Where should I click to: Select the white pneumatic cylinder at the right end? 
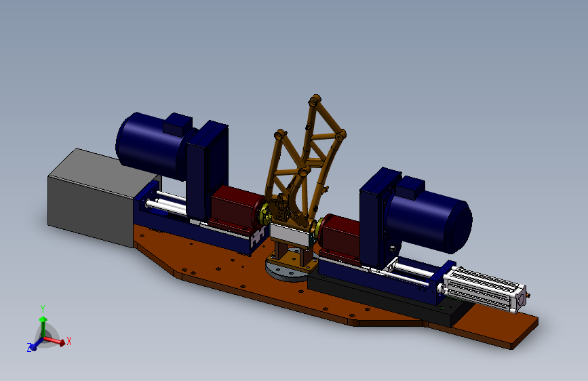pos(484,290)
